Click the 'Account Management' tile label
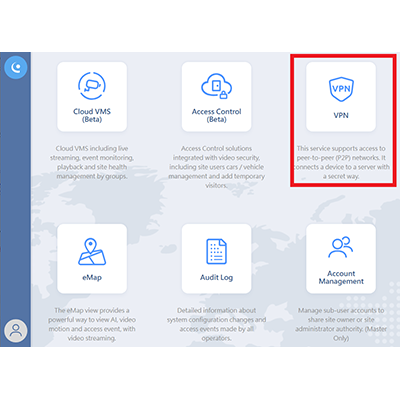The image size is (400, 400). [341, 277]
